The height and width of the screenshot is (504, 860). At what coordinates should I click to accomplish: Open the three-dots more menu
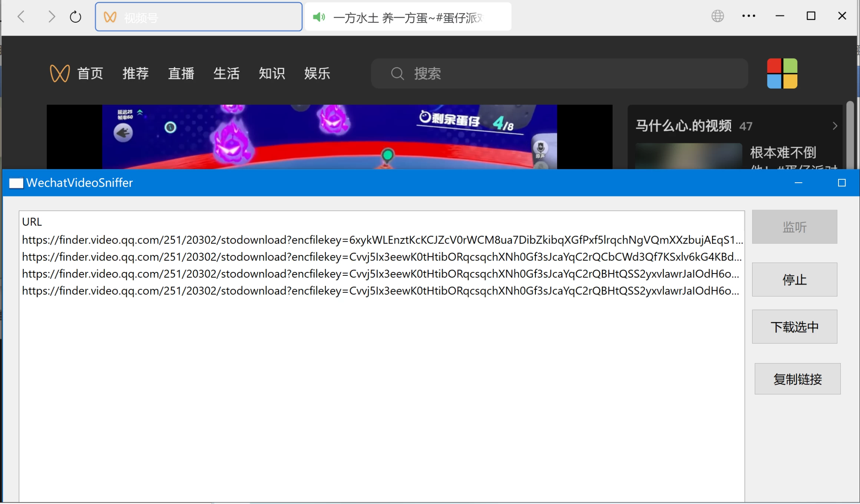748,16
